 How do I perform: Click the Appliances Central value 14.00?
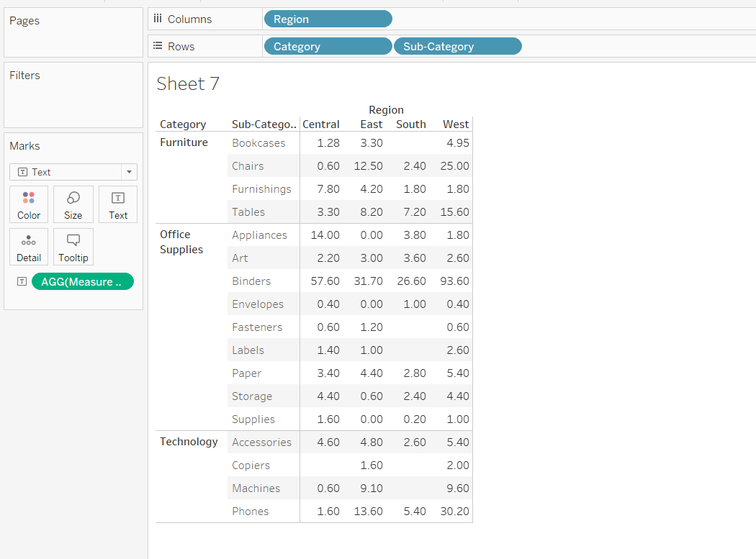coord(325,235)
